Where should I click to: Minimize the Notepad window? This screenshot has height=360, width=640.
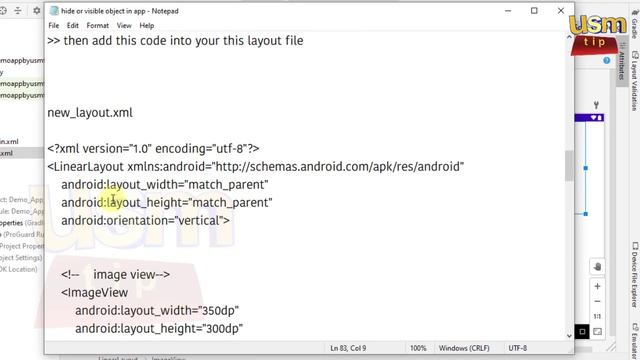click(508, 11)
